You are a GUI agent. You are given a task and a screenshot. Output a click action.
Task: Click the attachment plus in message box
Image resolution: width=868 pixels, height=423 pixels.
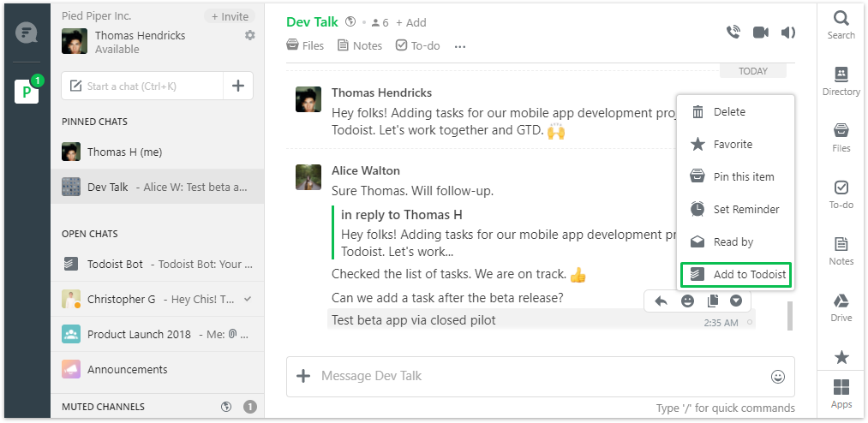click(x=302, y=376)
